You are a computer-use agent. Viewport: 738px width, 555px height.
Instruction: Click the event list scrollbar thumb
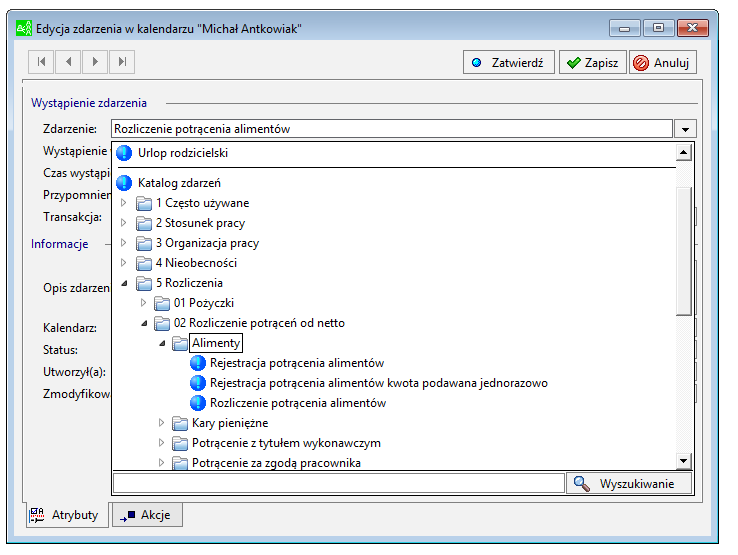[683, 251]
